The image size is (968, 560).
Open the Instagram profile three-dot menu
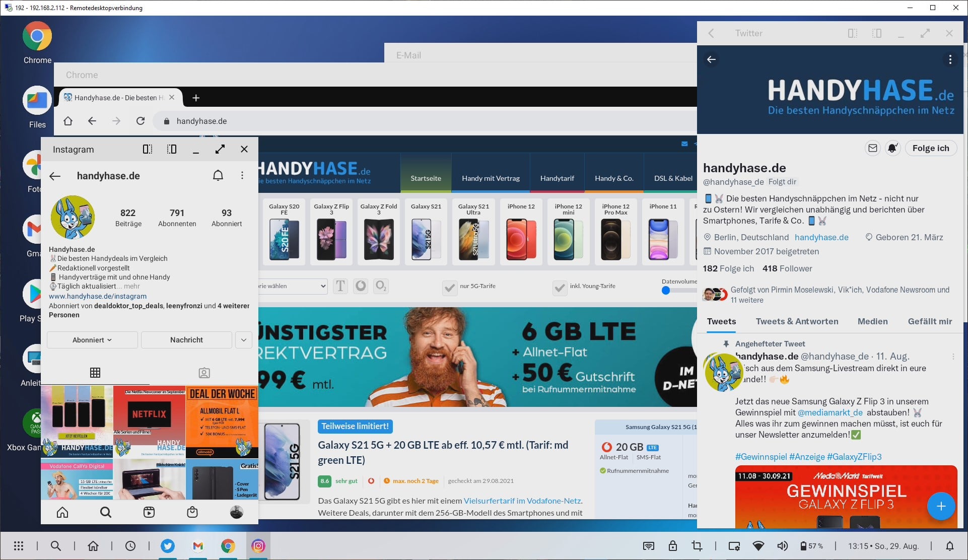click(242, 175)
